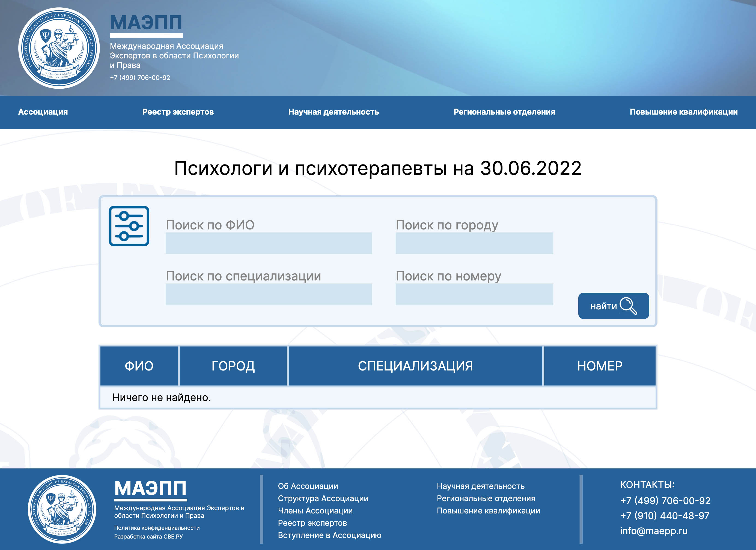Open Вступление в Ассоциацию footer link
756x550 pixels.
tap(330, 535)
